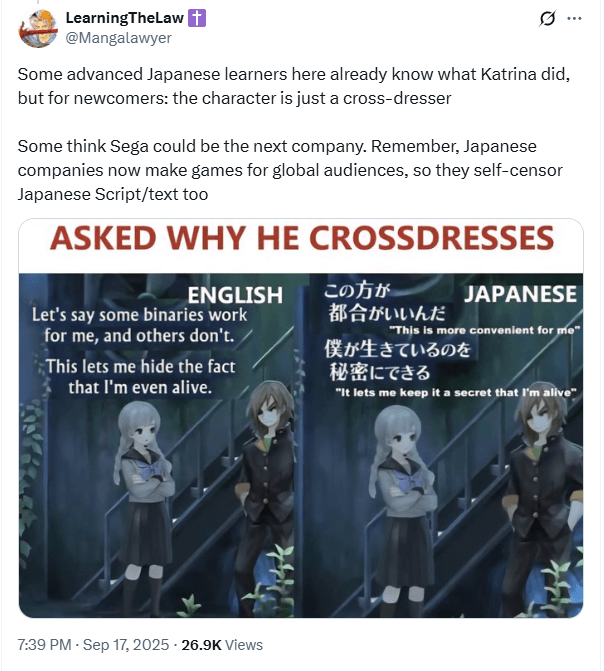This screenshot has width=604, height=671.
Task: Click the tweet text about Katrina
Action: click(x=294, y=86)
